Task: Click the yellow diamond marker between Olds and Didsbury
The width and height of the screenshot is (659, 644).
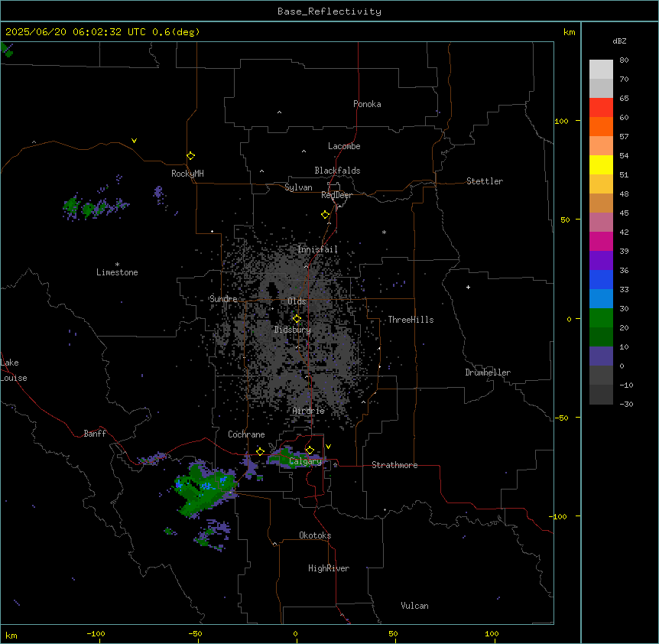Action: 297,319
